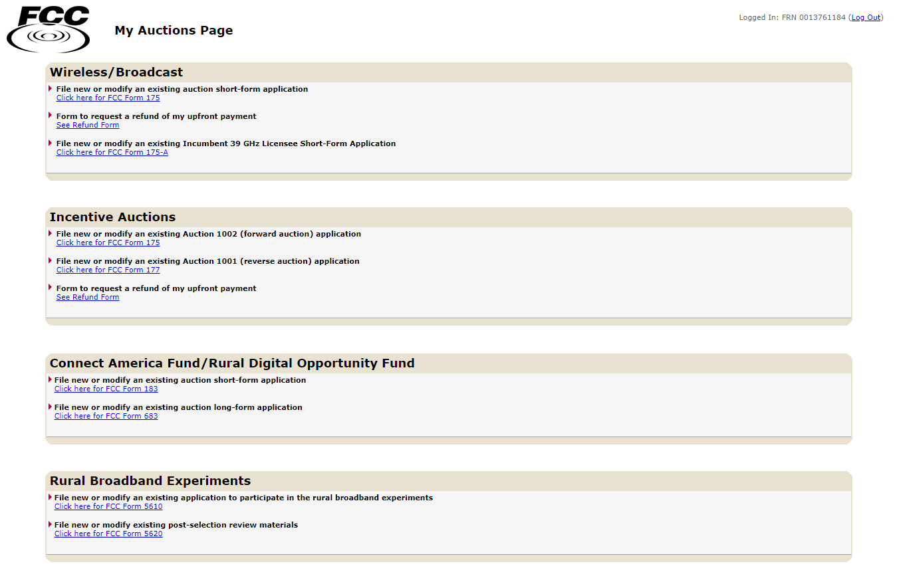897x588 pixels.
Task: Click the FCC logo
Action: pos(48,29)
